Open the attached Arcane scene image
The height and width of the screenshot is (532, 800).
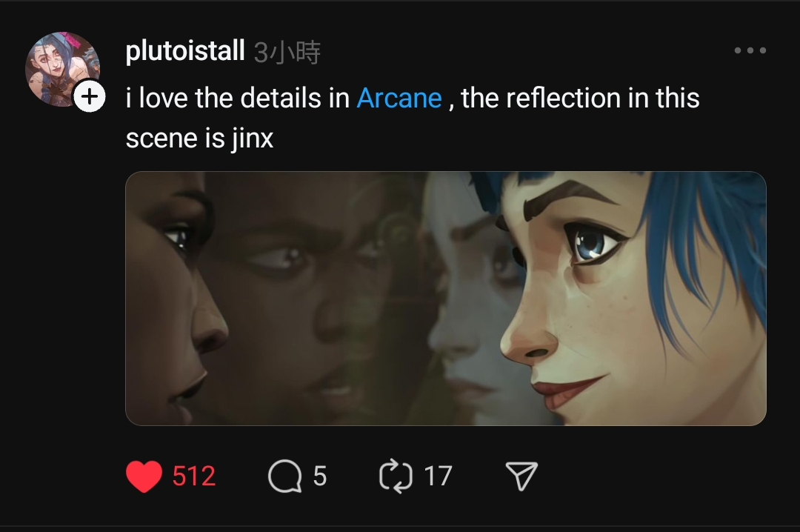click(x=446, y=298)
